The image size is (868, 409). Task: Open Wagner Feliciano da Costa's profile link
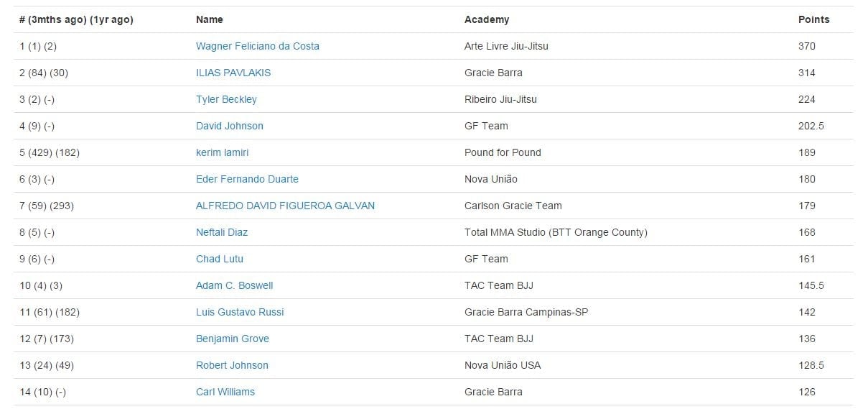258,46
